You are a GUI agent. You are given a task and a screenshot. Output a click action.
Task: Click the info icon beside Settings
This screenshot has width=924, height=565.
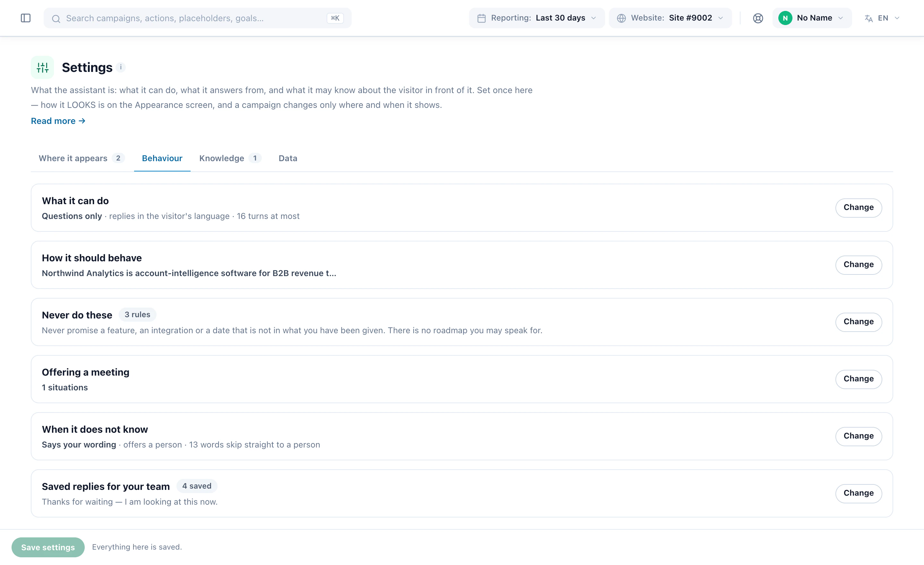[x=121, y=67]
